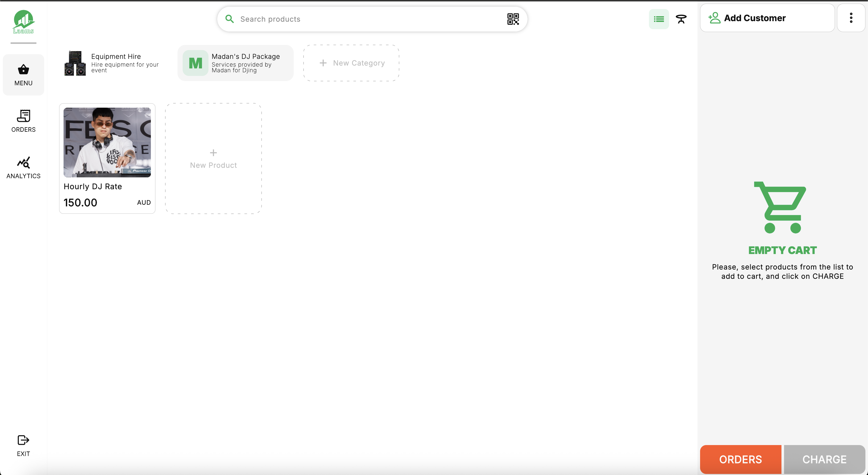Open the three-dot overflow menu

pos(851,18)
